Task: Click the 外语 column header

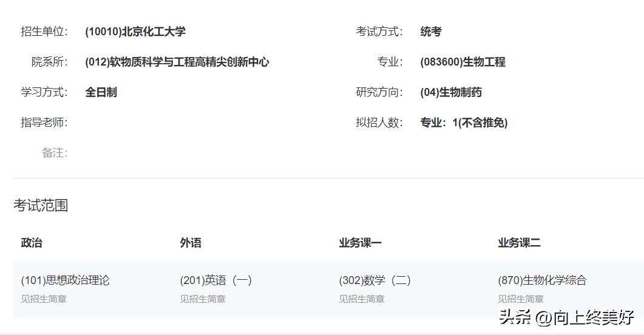Action: 191,243
